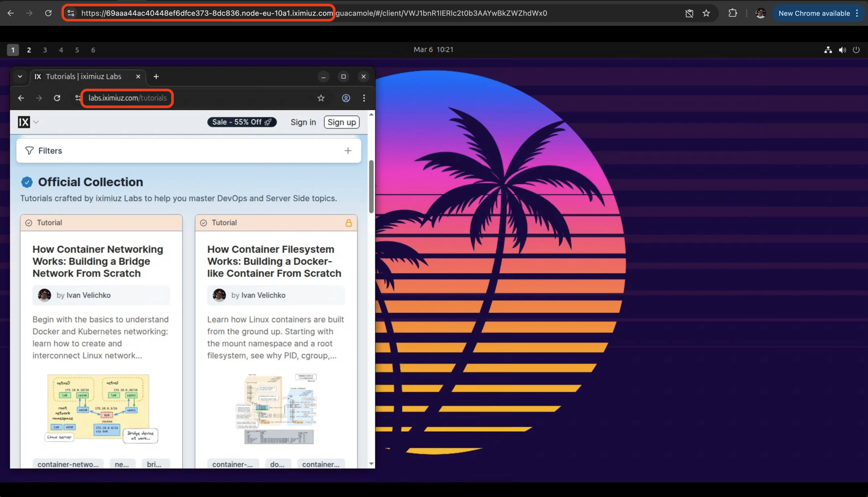Click the network icon in desktop top bar
Image resolution: width=868 pixels, height=497 pixels.
click(x=828, y=50)
